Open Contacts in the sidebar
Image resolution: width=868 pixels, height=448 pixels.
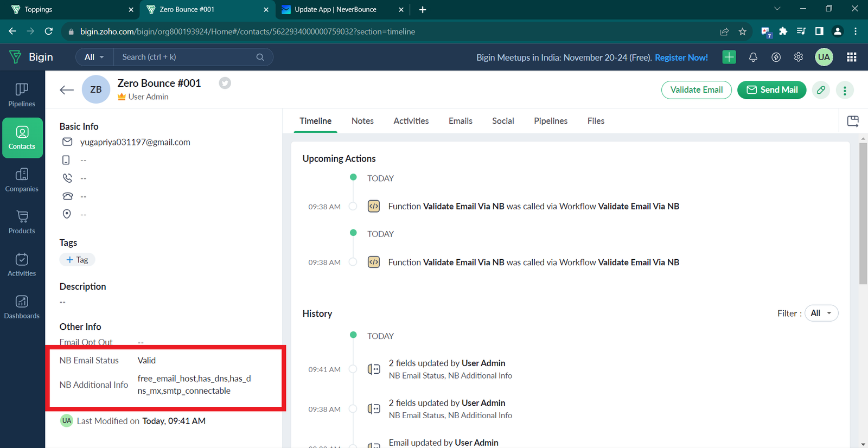[x=22, y=138]
